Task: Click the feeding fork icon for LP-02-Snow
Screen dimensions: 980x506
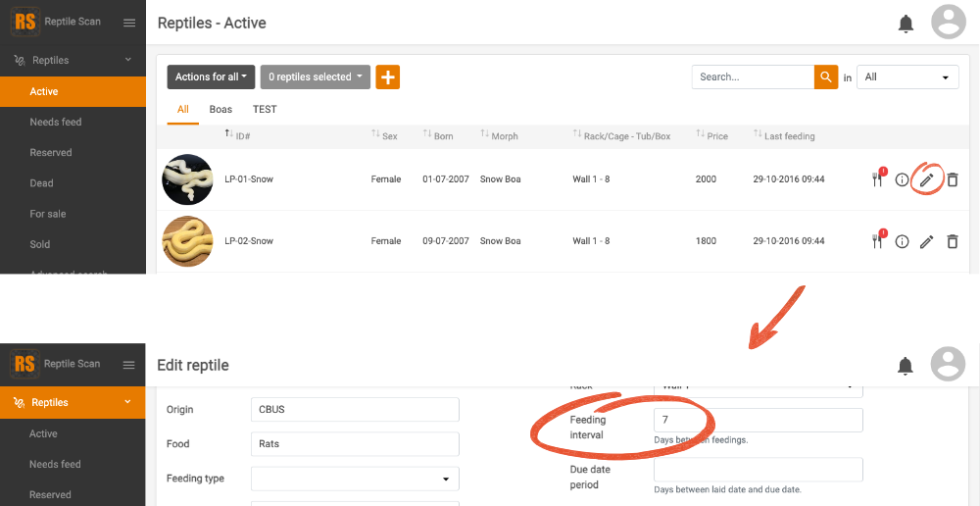Action: (877, 240)
